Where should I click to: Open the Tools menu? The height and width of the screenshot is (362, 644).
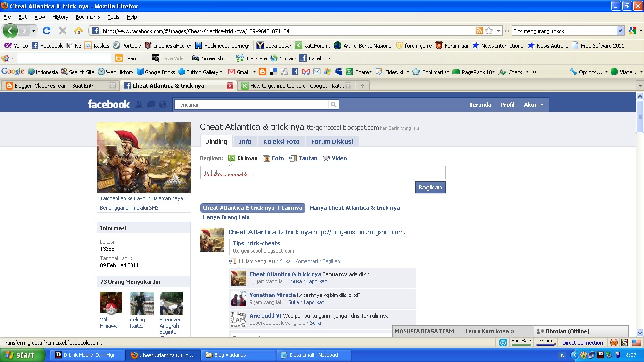[x=114, y=17]
